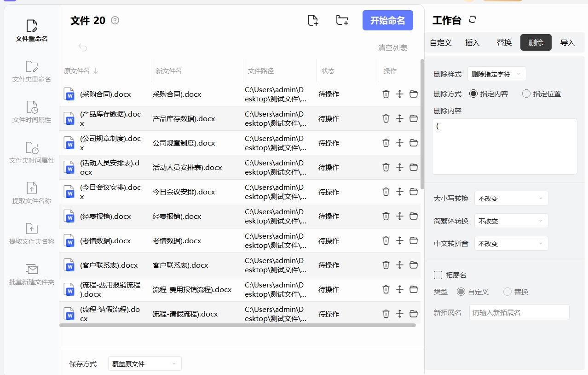Open folder for (考情数据).docx row
The height and width of the screenshot is (375, 588).
(x=414, y=240)
